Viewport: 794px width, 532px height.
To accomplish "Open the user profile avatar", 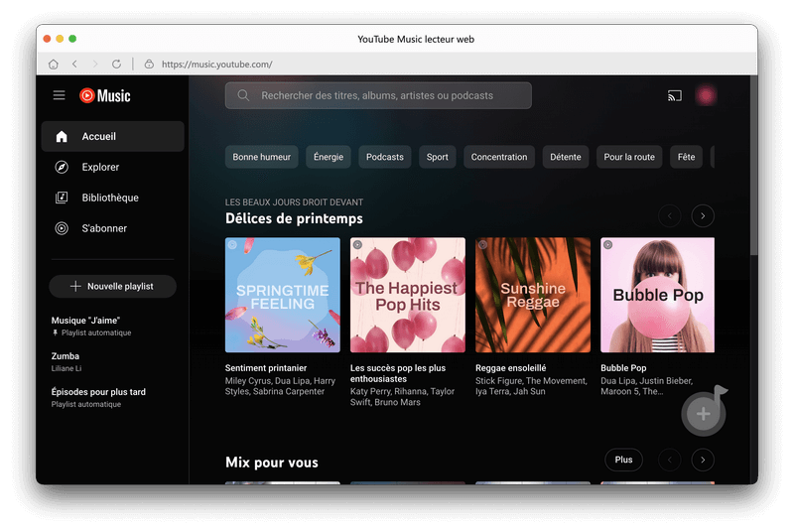I will tap(706, 95).
